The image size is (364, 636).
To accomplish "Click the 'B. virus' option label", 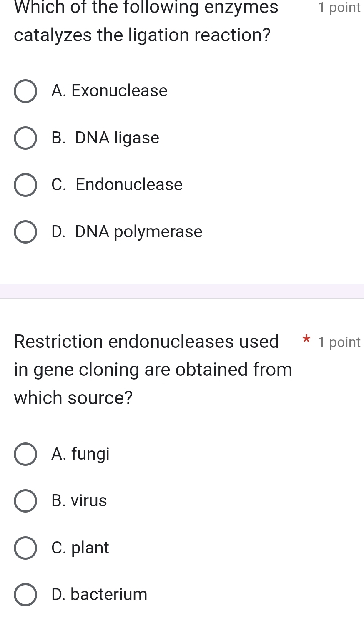I will pos(79,501).
